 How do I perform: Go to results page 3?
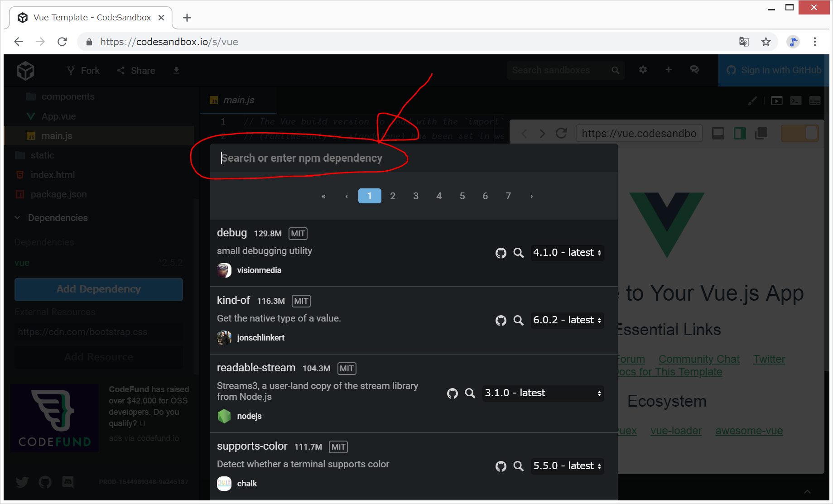click(x=415, y=196)
